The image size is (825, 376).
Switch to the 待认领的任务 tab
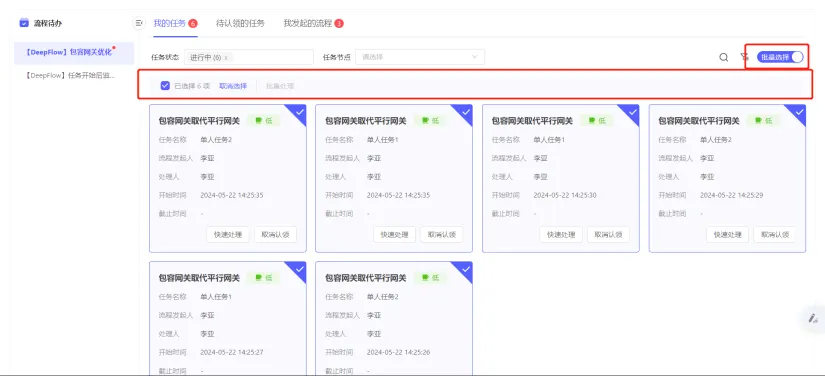[x=240, y=23]
